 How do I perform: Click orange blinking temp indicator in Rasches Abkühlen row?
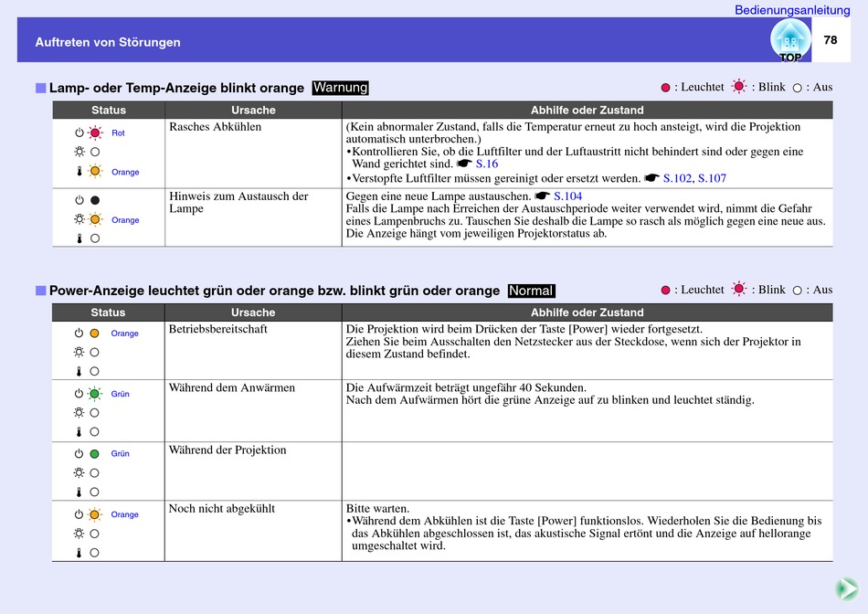point(95,171)
